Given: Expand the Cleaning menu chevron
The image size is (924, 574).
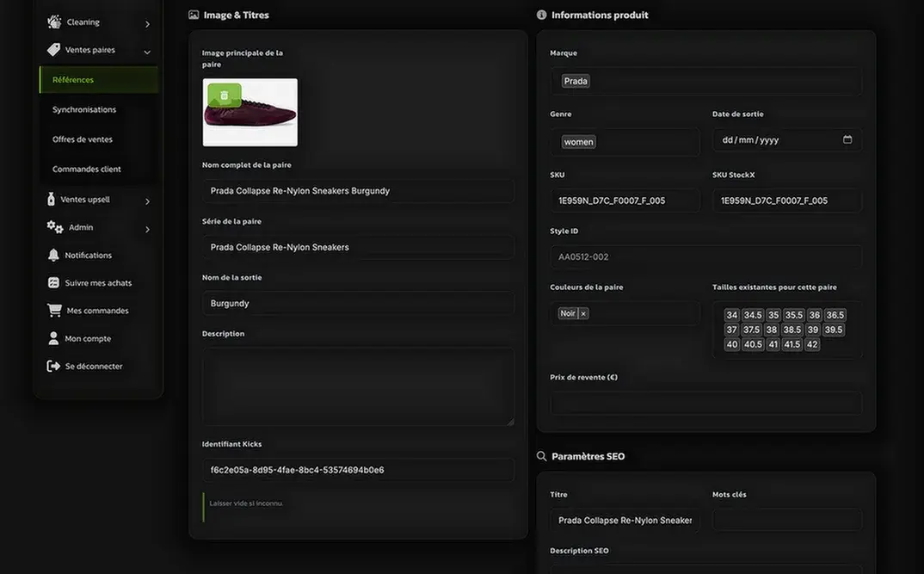Looking at the screenshot, I should 147,24.
